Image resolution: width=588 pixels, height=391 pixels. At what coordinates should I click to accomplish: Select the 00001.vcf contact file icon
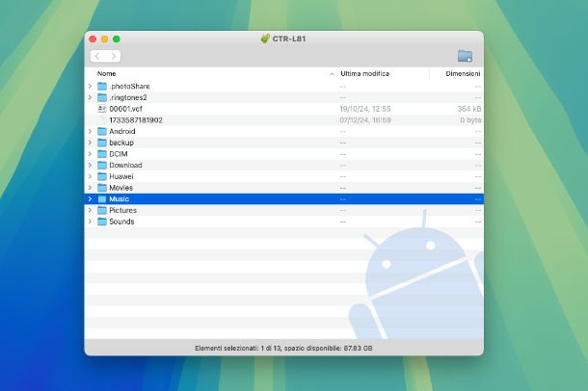tap(102, 109)
